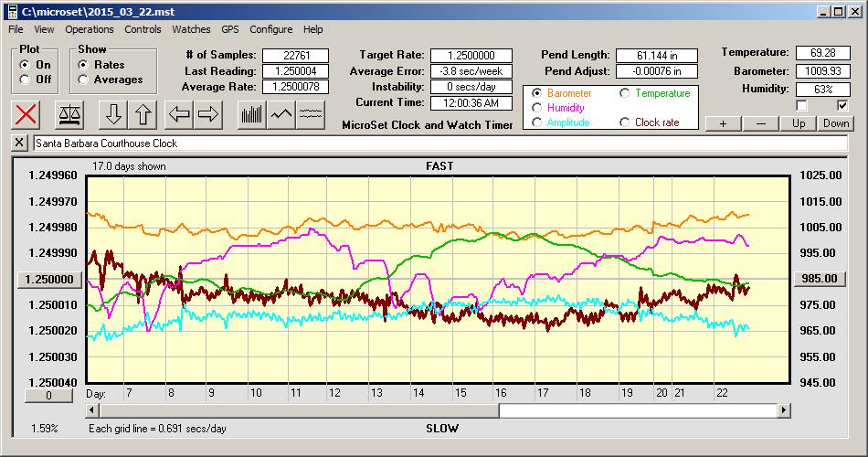Open the File menu
The width and height of the screenshot is (868, 457).
[16, 29]
